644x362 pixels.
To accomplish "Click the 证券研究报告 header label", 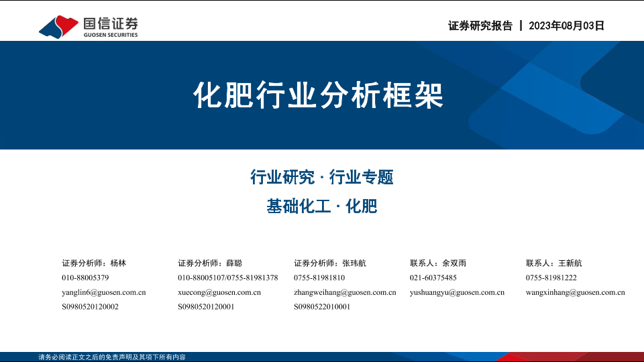I will [480, 26].
